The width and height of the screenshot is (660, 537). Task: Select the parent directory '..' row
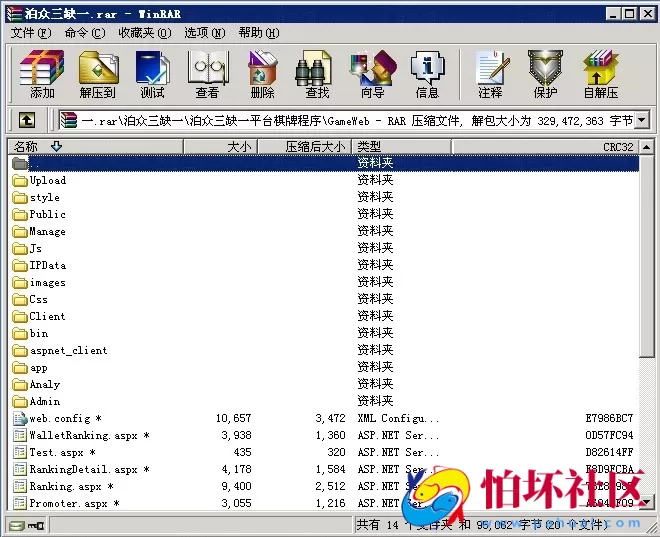[324, 163]
